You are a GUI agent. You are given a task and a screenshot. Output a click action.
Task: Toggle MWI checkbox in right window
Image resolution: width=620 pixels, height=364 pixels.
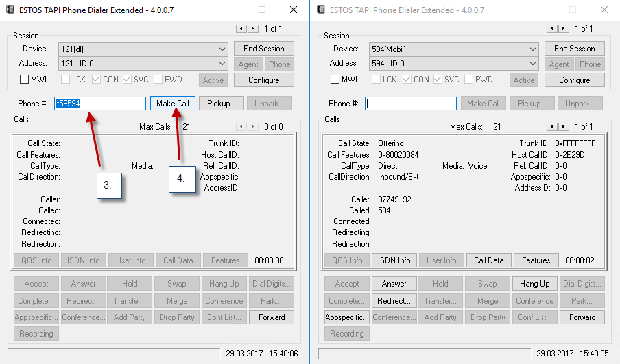coord(335,80)
